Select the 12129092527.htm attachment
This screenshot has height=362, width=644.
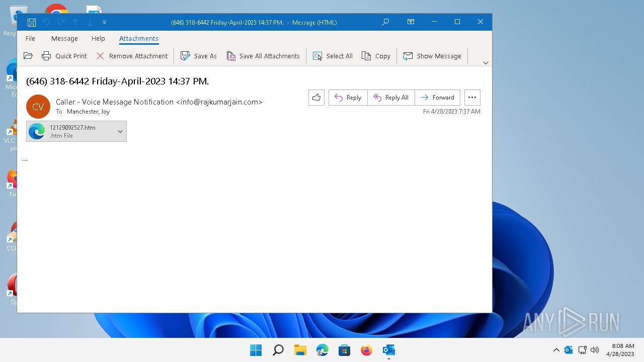click(x=70, y=131)
